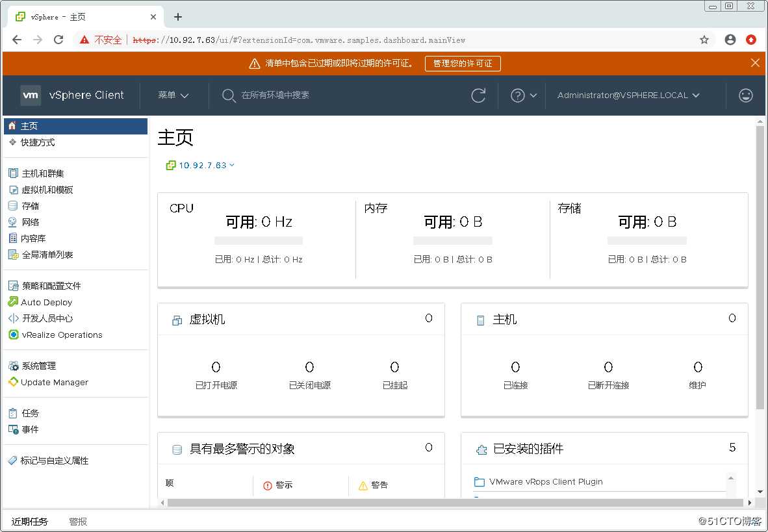Click the Storage (存储) usage progress bar
Screen dimensions: 768x532
[x=647, y=240]
